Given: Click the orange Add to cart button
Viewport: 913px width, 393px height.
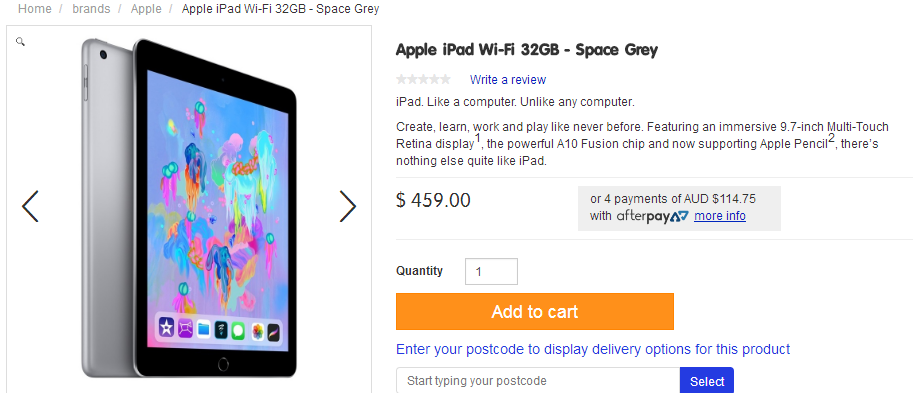Looking at the screenshot, I should click(x=535, y=311).
